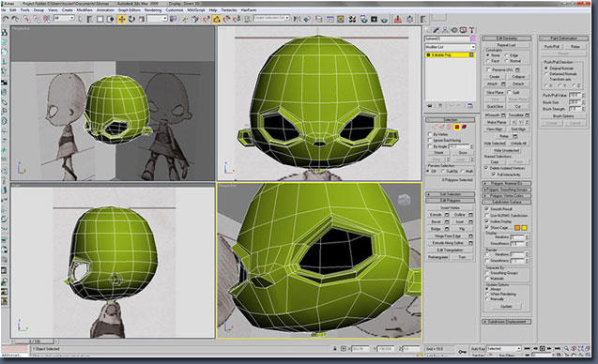Screen dimensions: 598x364
Task: Switch to the Utilities panel hammer icon
Action: point(472,30)
